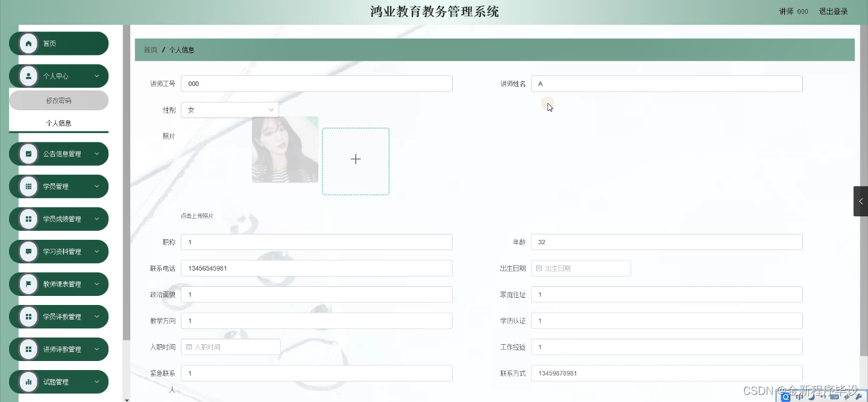Viewport: 868px width, 402px height.
Task: Select 个人信息 submenu item
Action: click(x=58, y=123)
